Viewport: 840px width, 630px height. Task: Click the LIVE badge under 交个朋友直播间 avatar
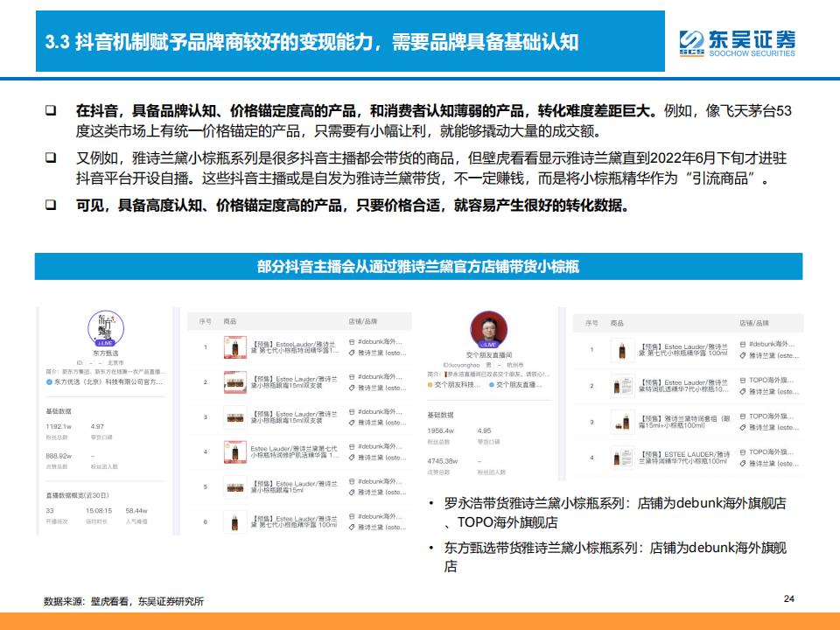point(488,345)
